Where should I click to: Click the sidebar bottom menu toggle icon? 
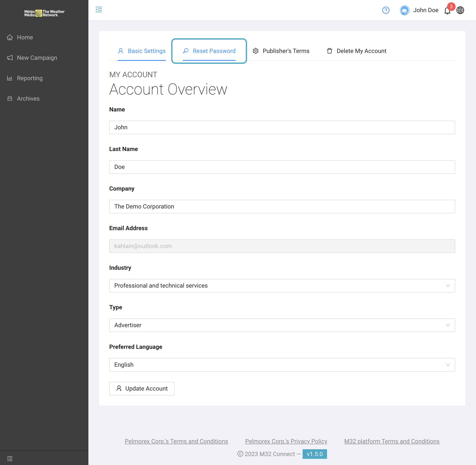coord(10,458)
